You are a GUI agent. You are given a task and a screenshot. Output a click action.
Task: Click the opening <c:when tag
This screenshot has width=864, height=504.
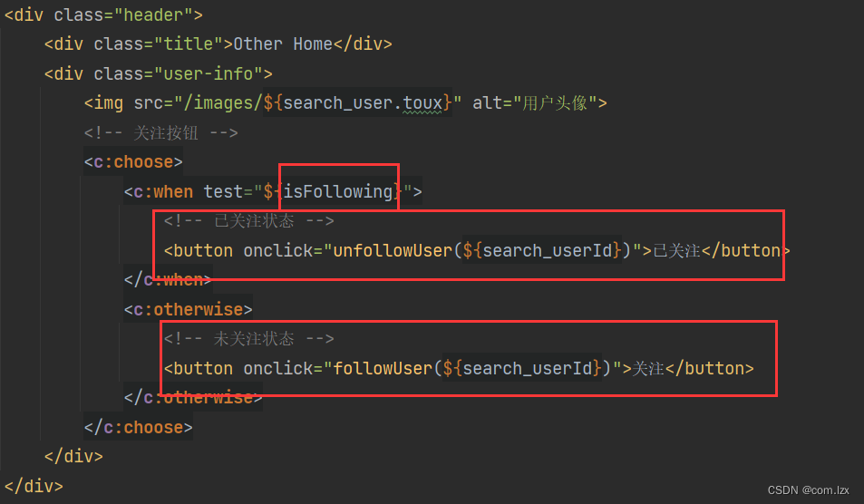point(158,191)
